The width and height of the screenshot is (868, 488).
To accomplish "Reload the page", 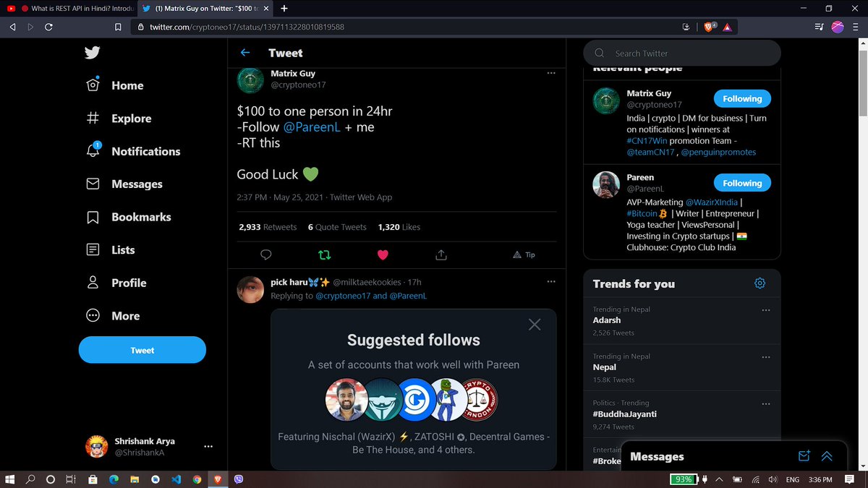I will [48, 27].
